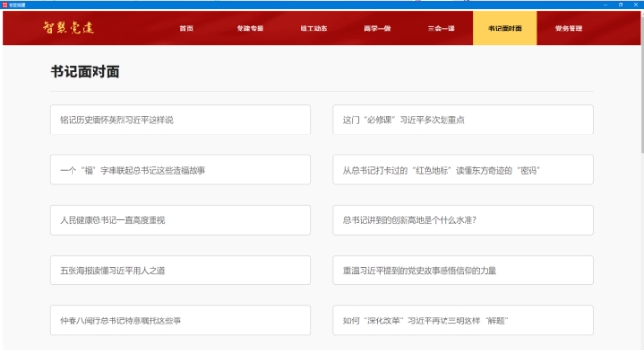Click the app icon in the title bar
This screenshot has height=350, width=644.
(5, 5)
